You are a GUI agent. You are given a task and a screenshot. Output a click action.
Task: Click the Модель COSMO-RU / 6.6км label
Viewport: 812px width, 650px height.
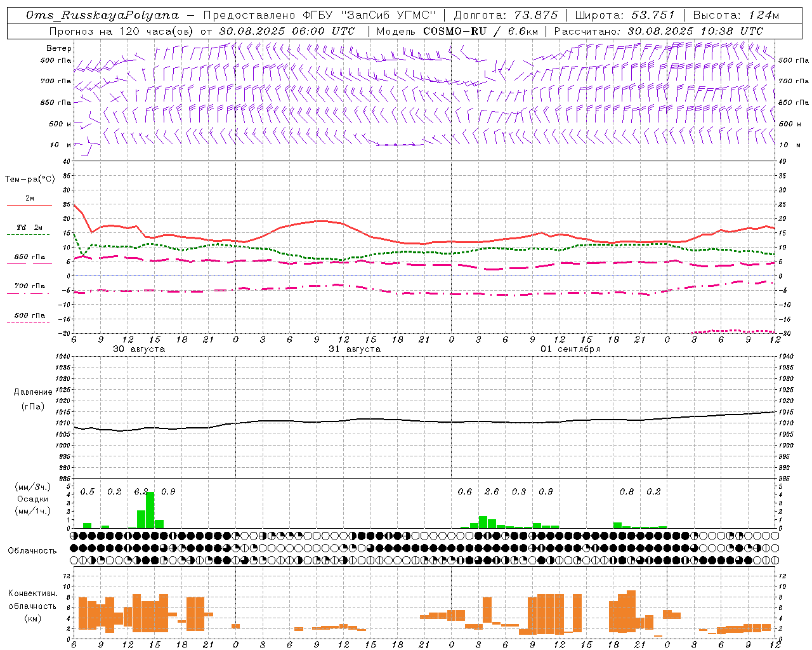coord(457,31)
